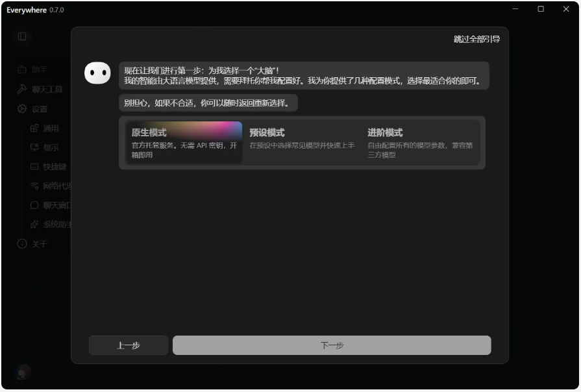Maximize the Everywhere window

[x=541, y=9]
